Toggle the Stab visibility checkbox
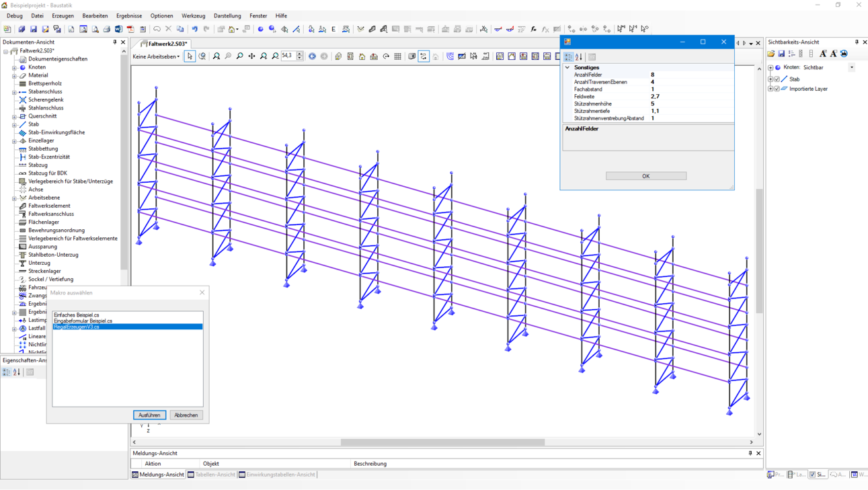 [x=777, y=79]
